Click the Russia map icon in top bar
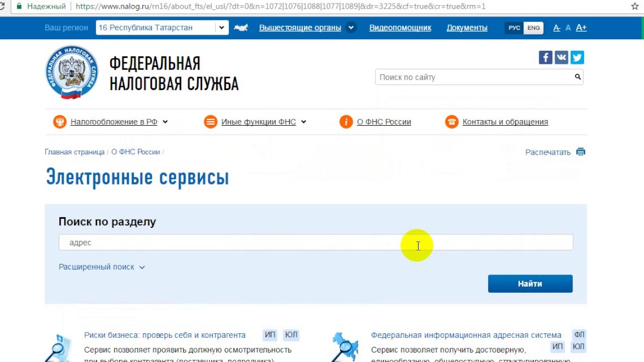644x362 pixels. (241, 28)
